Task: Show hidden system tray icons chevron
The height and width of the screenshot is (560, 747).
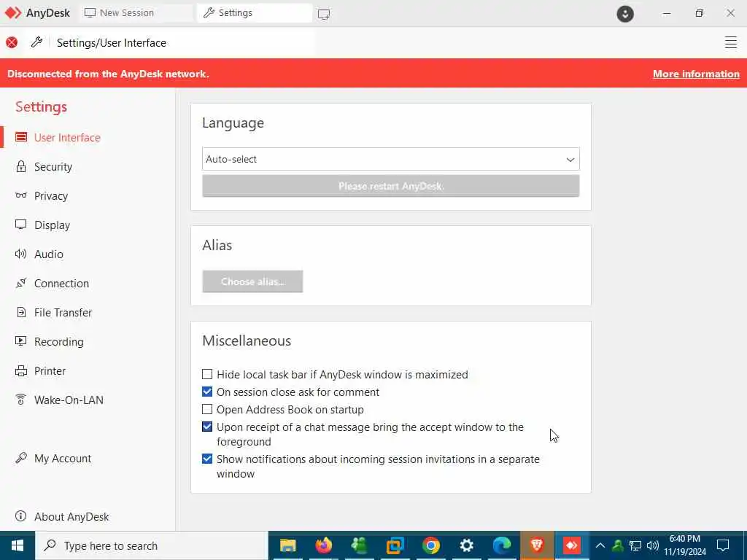Action: (600, 545)
